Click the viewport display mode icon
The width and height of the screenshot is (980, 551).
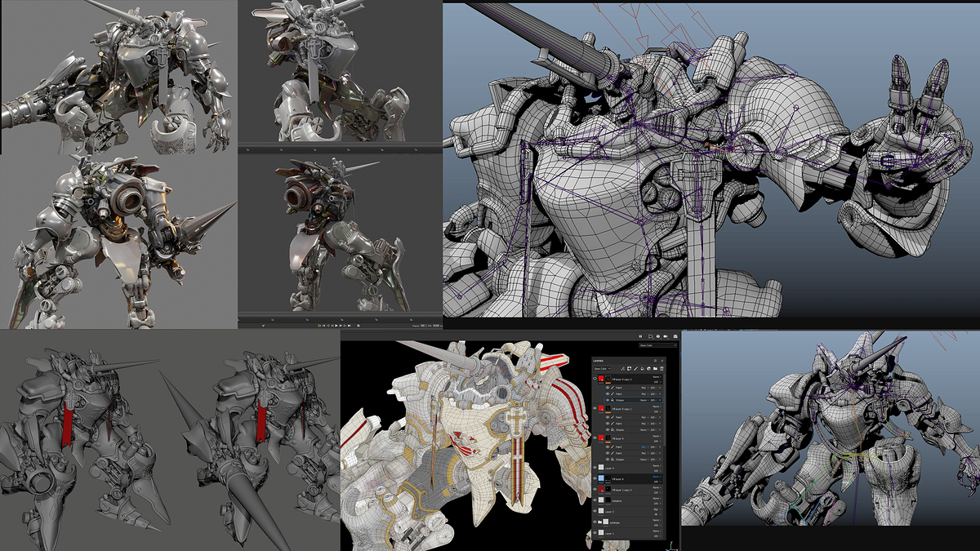[x=653, y=335]
